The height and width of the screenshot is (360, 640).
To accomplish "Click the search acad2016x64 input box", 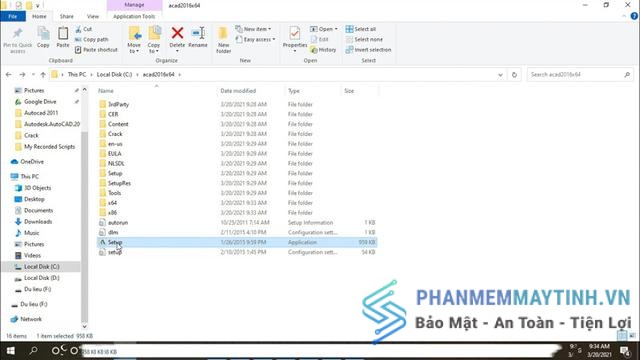I will 576,75.
